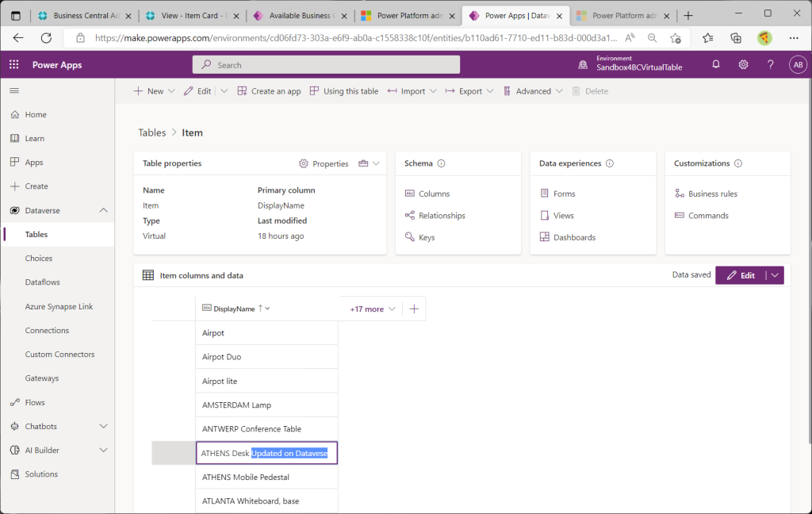This screenshot has height=514, width=812.
Task: Open the tab actions menu icon
Action: [16, 16]
